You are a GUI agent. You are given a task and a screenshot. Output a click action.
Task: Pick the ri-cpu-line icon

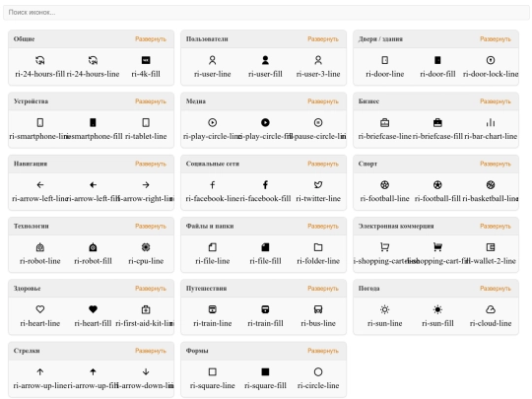pos(146,247)
